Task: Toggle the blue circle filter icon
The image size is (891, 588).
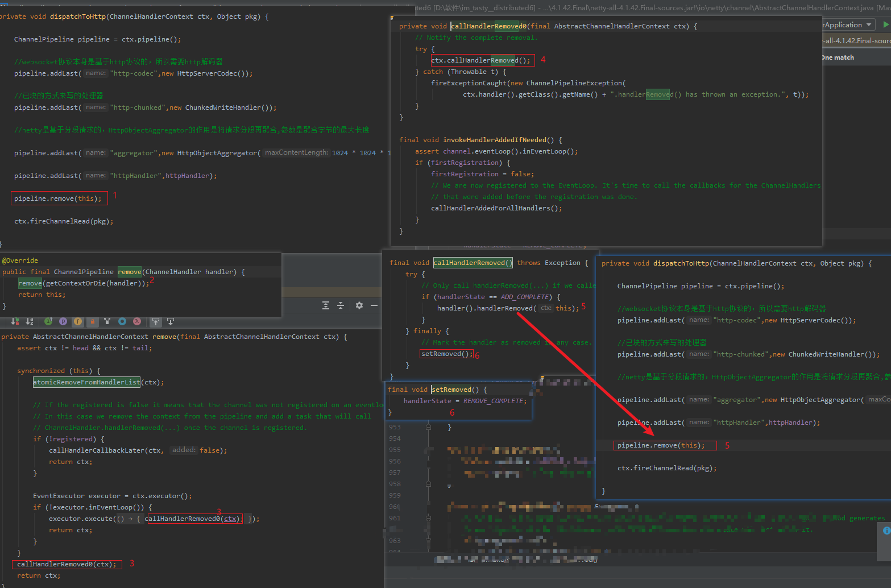Action: (x=122, y=321)
